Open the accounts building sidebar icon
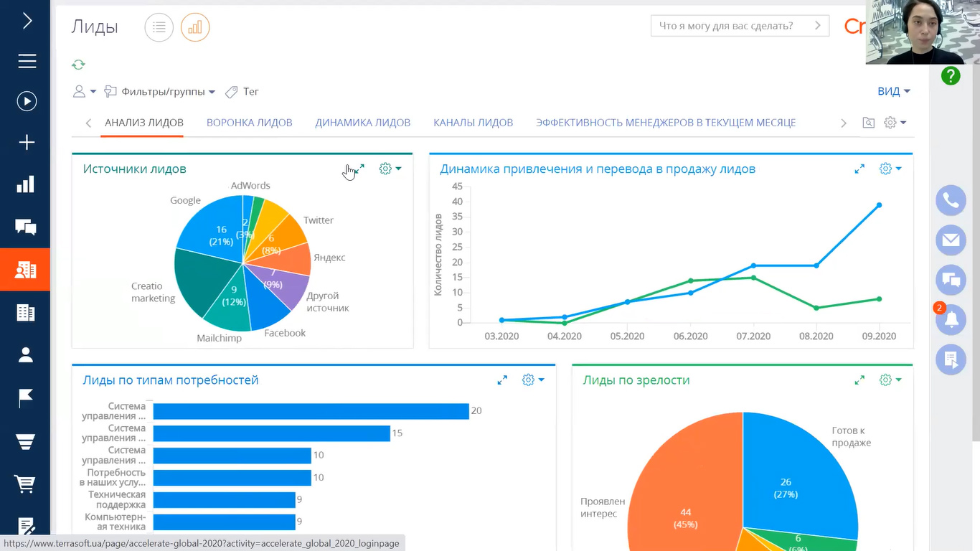The height and width of the screenshot is (551, 980). pyautogui.click(x=26, y=312)
